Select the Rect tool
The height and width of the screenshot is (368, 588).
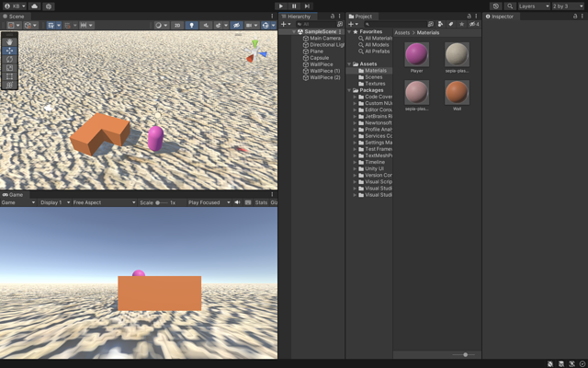tap(10, 76)
